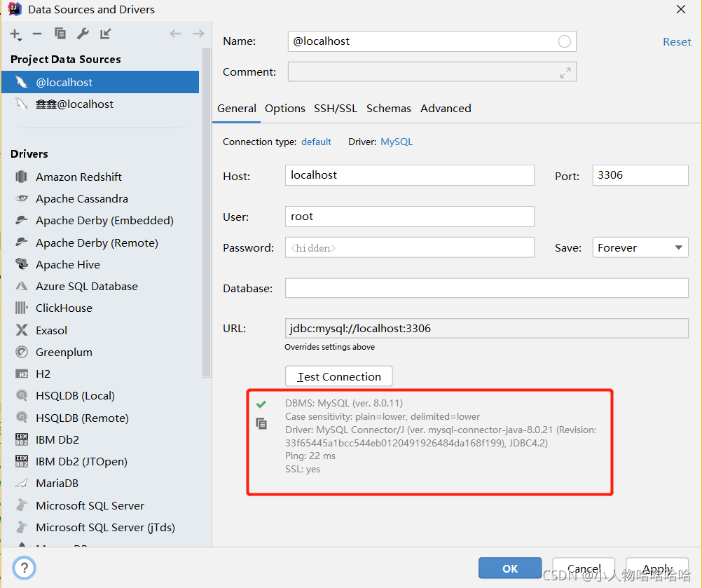Pick the IBM Db2 (JTOpen) driver
This screenshot has width=702, height=588.
click(81, 462)
